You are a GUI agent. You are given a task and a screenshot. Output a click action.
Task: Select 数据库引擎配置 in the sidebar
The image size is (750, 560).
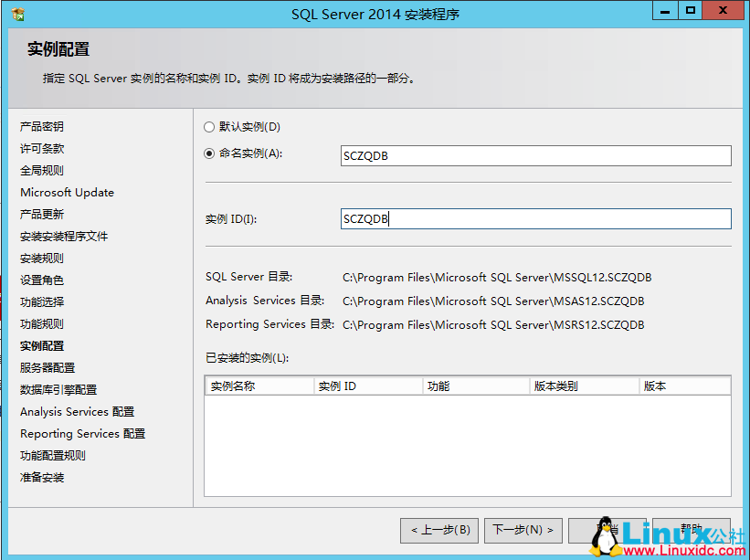coord(57,389)
